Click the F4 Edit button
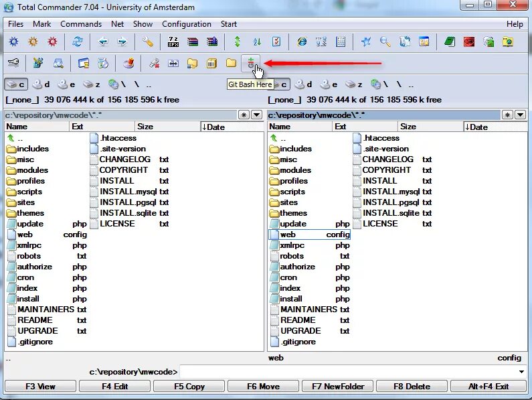Viewport: 532px width, 400px height. click(x=114, y=387)
